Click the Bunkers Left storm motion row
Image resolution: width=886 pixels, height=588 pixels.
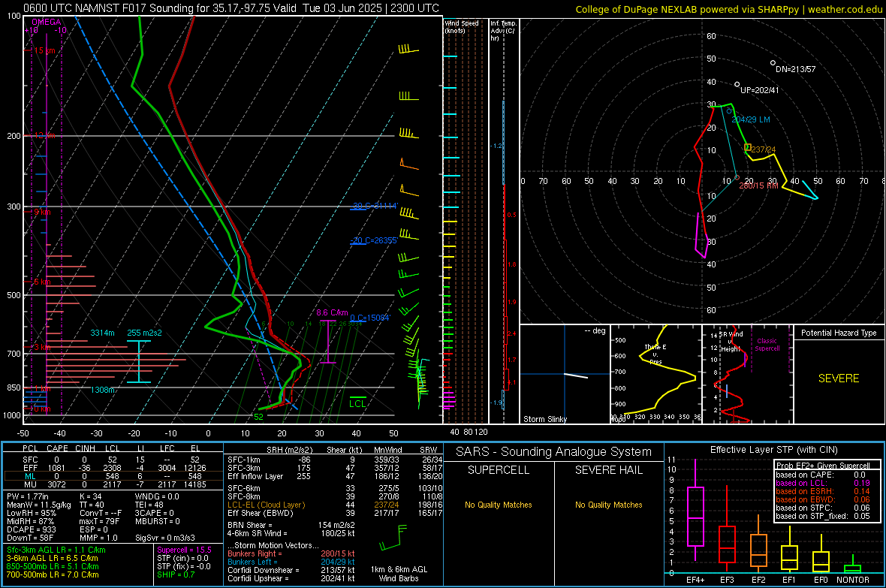click(291, 562)
